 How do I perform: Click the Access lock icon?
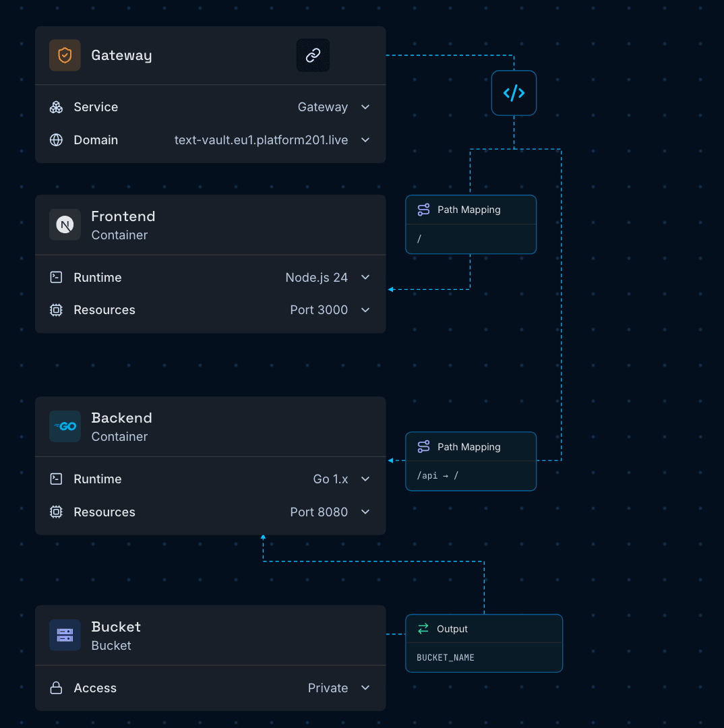tap(56, 688)
